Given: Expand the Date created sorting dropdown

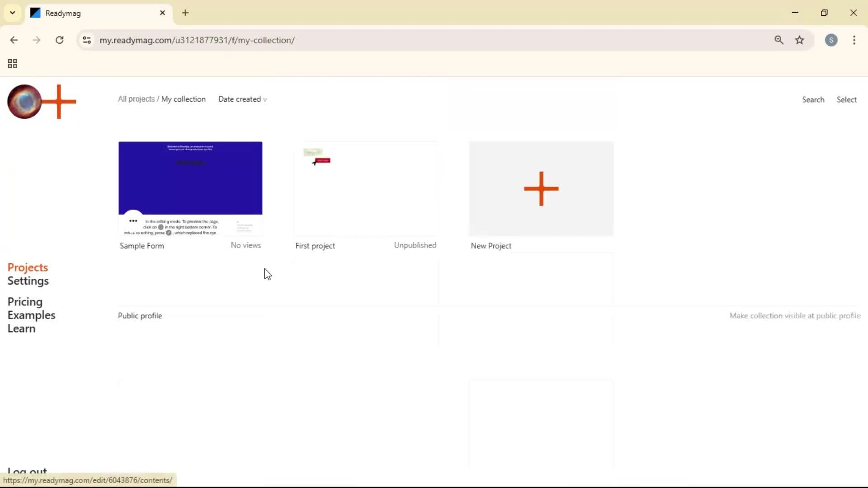Looking at the screenshot, I should (242, 99).
